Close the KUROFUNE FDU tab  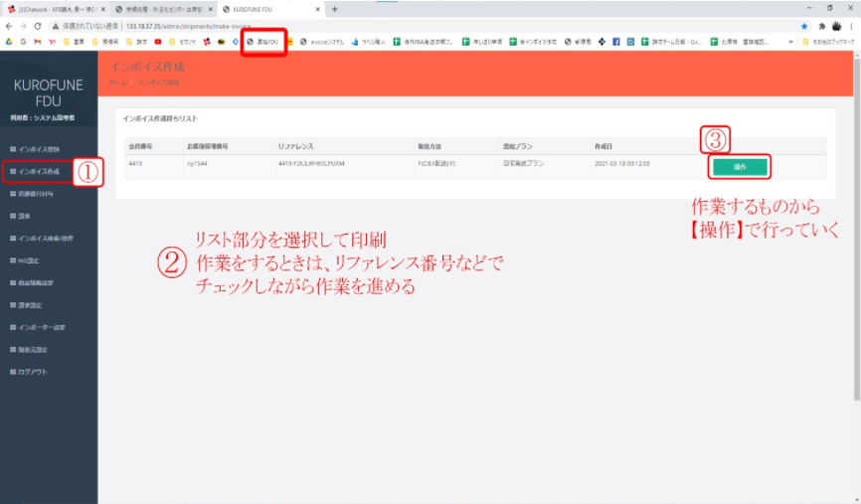(317, 9)
